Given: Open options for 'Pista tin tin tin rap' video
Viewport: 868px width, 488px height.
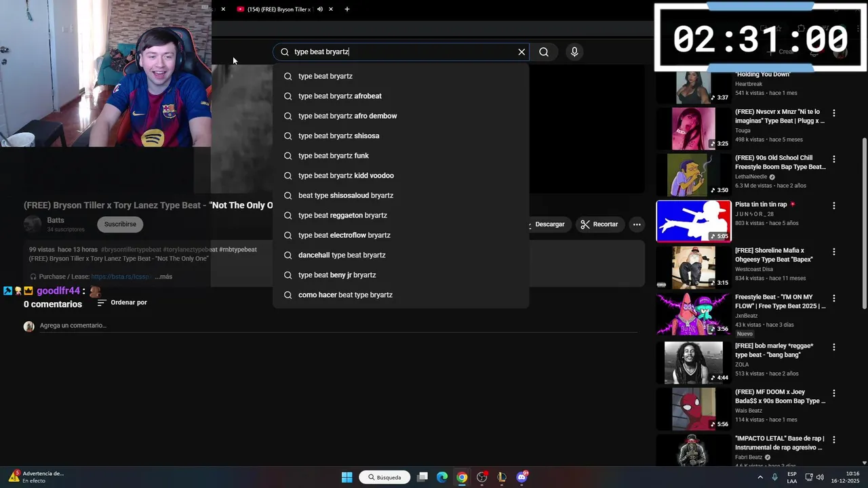Looking at the screenshot, I should [x=834, y=205].
